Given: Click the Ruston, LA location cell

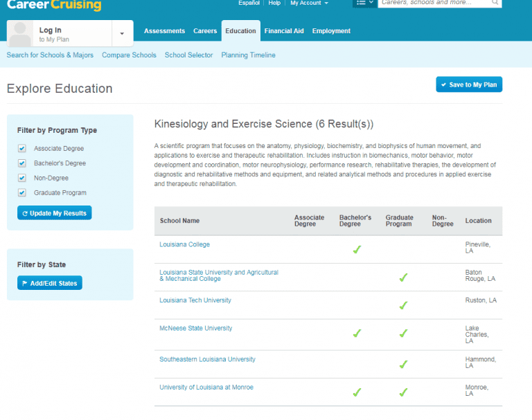Looking at the screenshot, I should click(x=481, y=300).
